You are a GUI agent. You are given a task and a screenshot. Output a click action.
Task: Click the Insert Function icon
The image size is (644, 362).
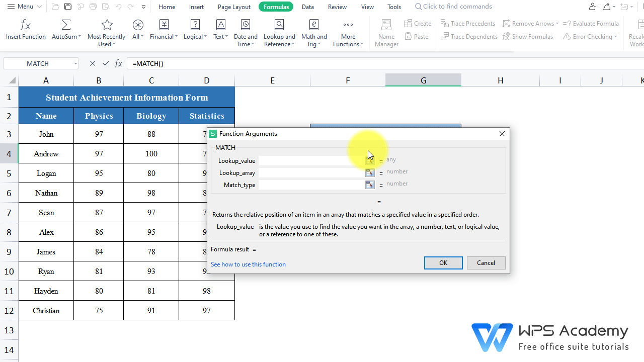(x=25, y=30)
